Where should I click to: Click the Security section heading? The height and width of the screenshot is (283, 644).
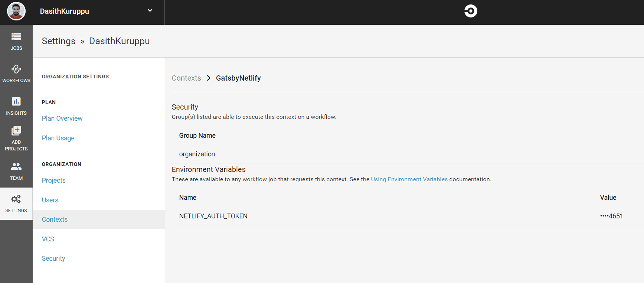pos(185,107)
